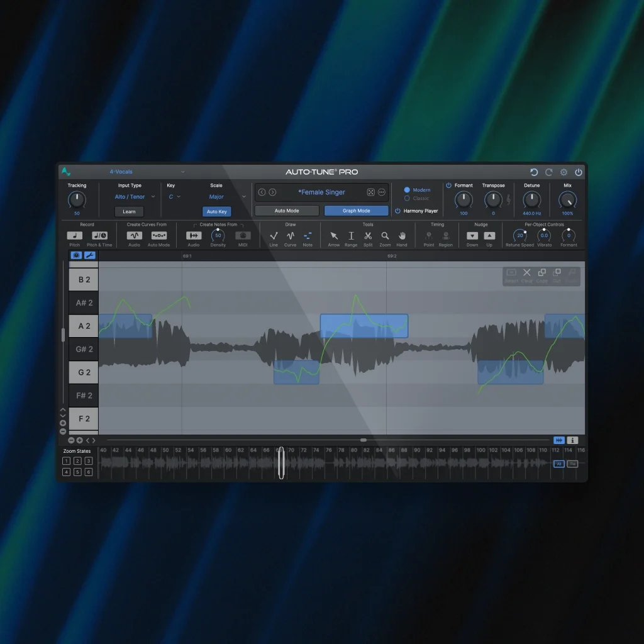
Task: Click the Mix knob
Action: [x=568, y=199]
